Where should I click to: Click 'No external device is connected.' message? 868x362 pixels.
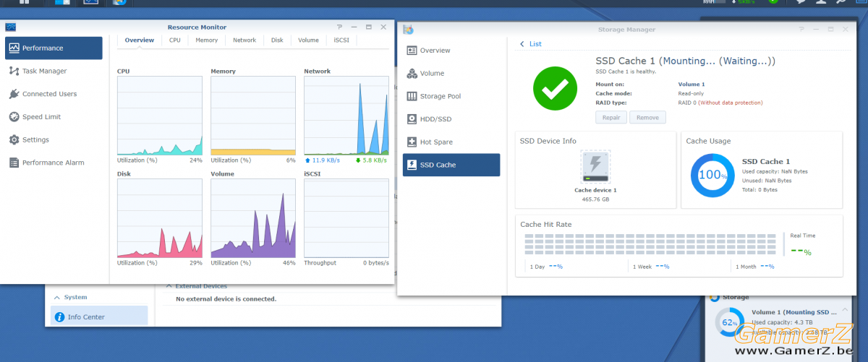[226, 298]
